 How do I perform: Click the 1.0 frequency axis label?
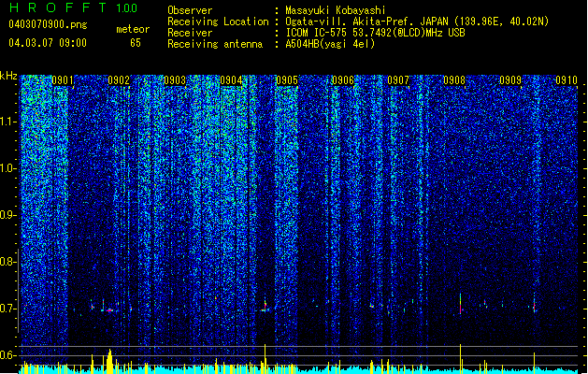coord(8,168)
